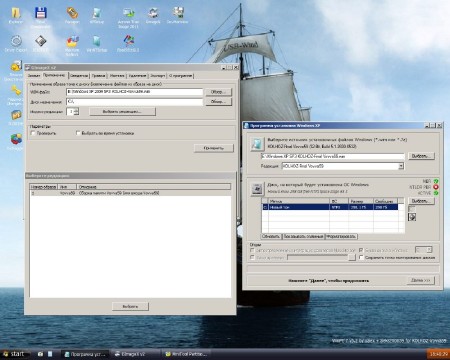
Task: Click the green ACTIVE status indicator
Action: 436,193
